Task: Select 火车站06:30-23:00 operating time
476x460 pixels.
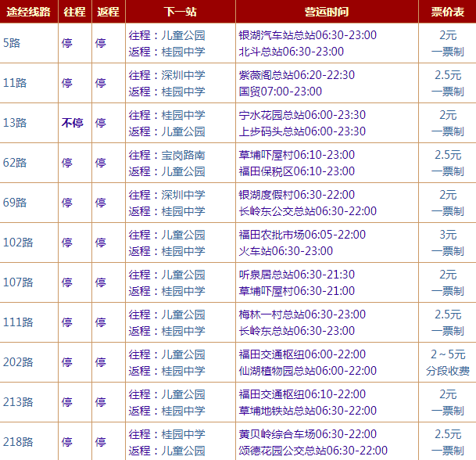Action: coord(285,251)
